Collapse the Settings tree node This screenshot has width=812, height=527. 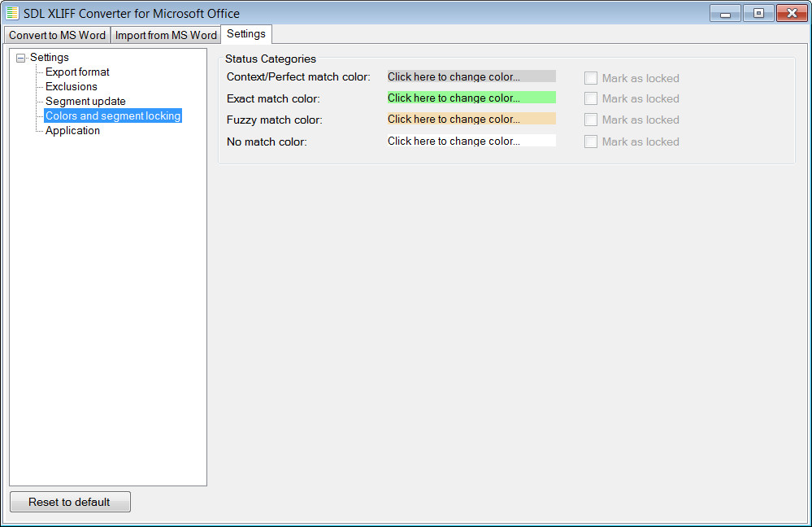(20, 58)
